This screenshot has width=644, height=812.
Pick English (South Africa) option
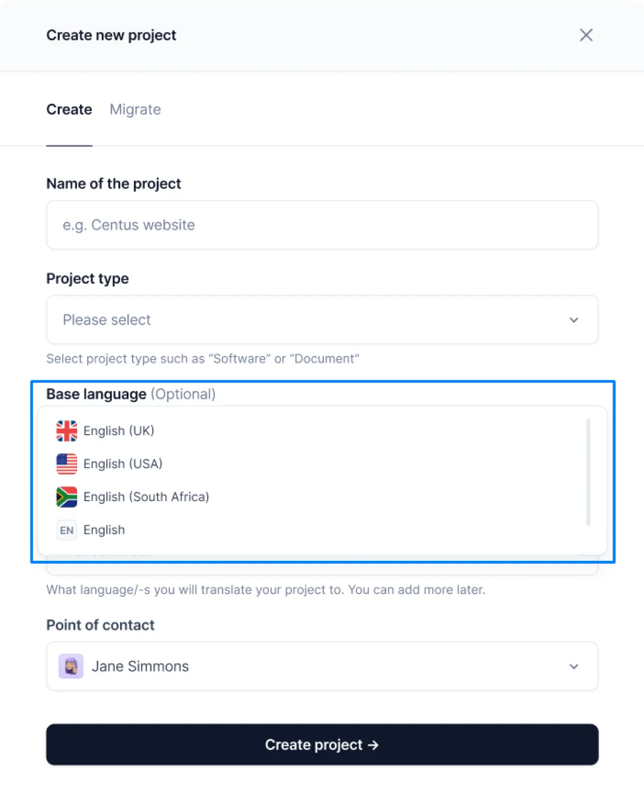coord(146,497)
